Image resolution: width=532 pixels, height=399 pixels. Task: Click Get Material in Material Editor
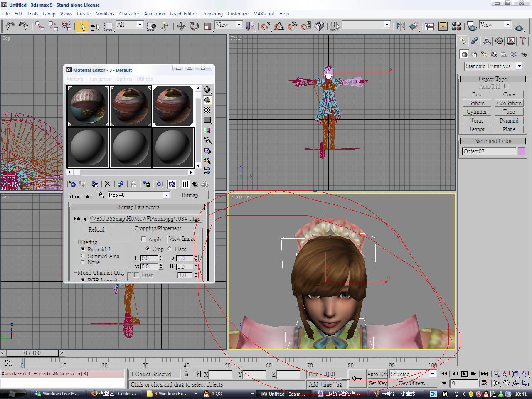[72, 184]
